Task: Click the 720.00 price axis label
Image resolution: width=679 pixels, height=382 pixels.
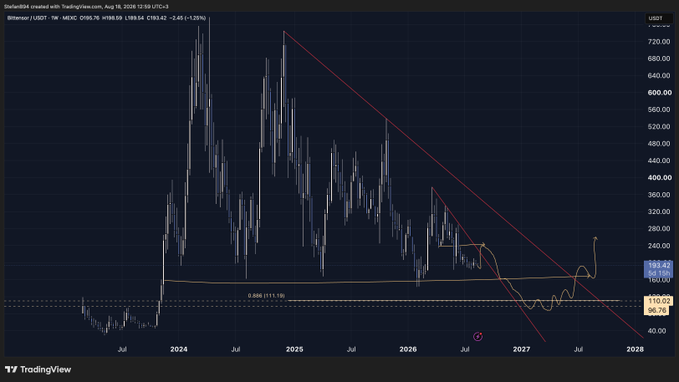Action: (659, 42)
